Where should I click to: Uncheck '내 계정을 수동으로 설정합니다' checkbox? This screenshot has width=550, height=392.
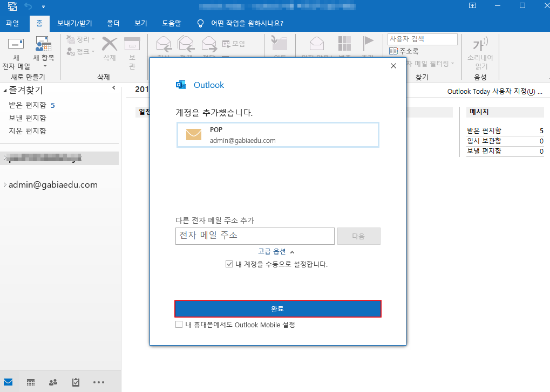(229, 265)
